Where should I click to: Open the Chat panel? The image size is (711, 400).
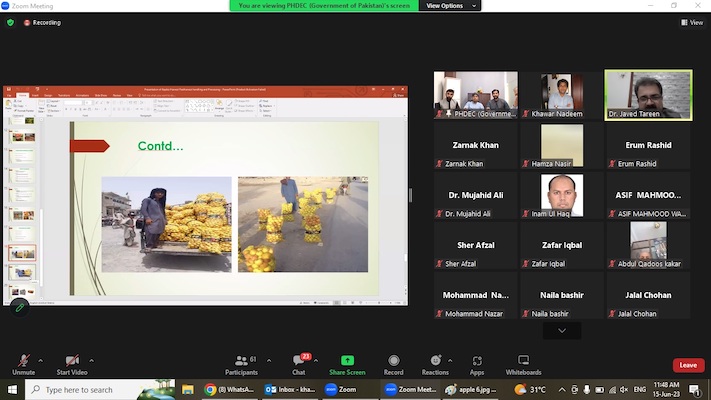pyautogui.click(x=298, y=360)
